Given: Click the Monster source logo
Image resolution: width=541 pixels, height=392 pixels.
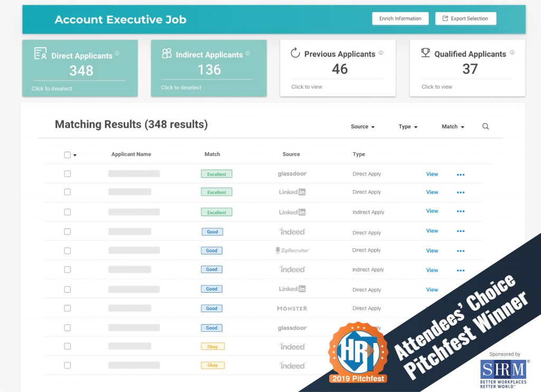Looking at the screenshot, I should pyautogui.click(x=292, y=309).
